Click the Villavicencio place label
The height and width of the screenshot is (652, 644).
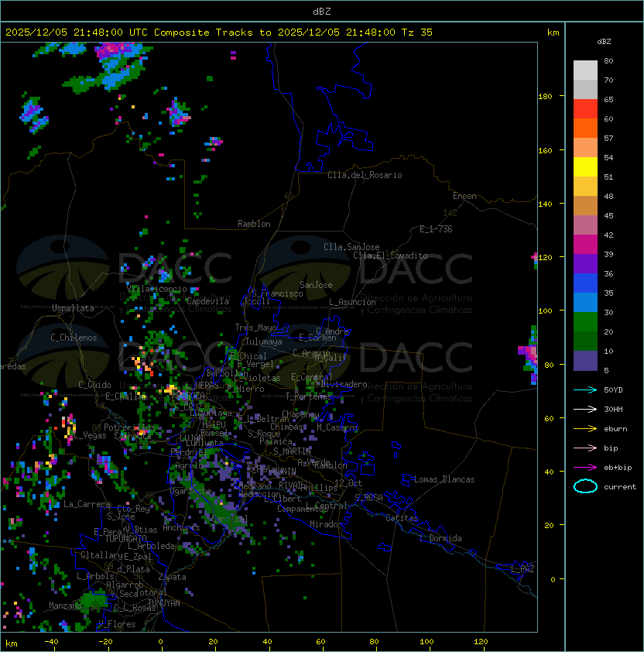[156, 289]
